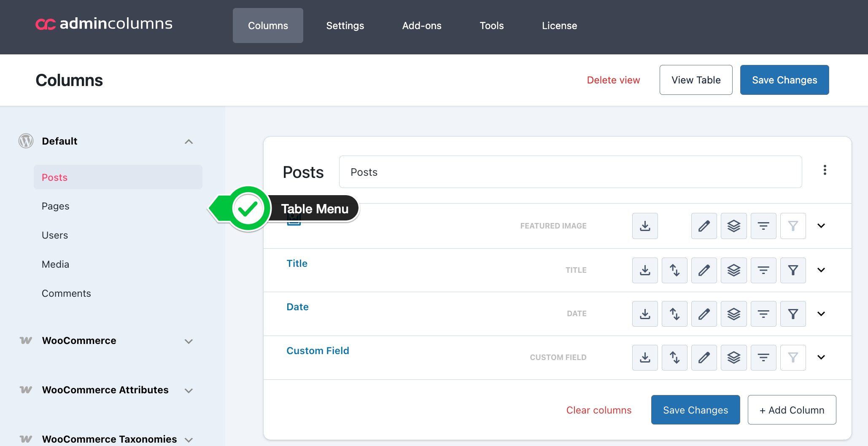The width and height of the screenshot is (868, 446).
Task: Toggle smart filter icon on Custom Field row
Action: 763,357
